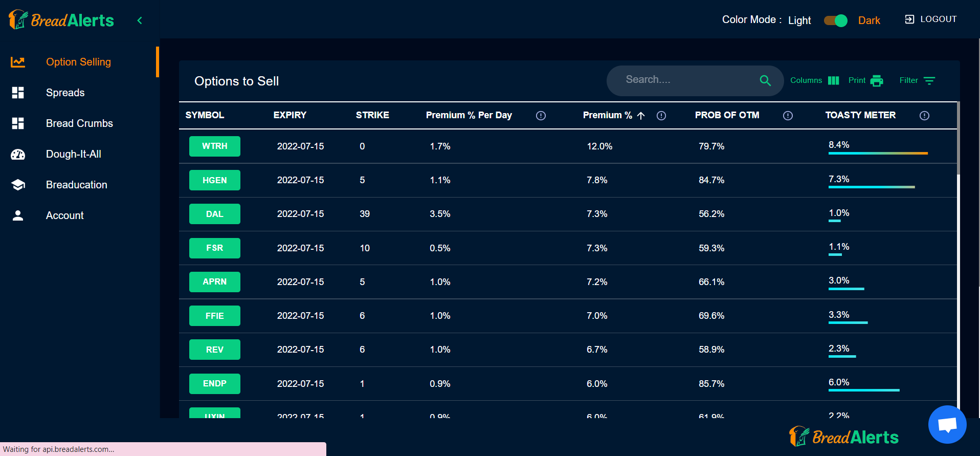Screen dimensions: 980x456
Task: Show info for Premium % Per Day
Action: pyautogui.click(x=541, y=116)
